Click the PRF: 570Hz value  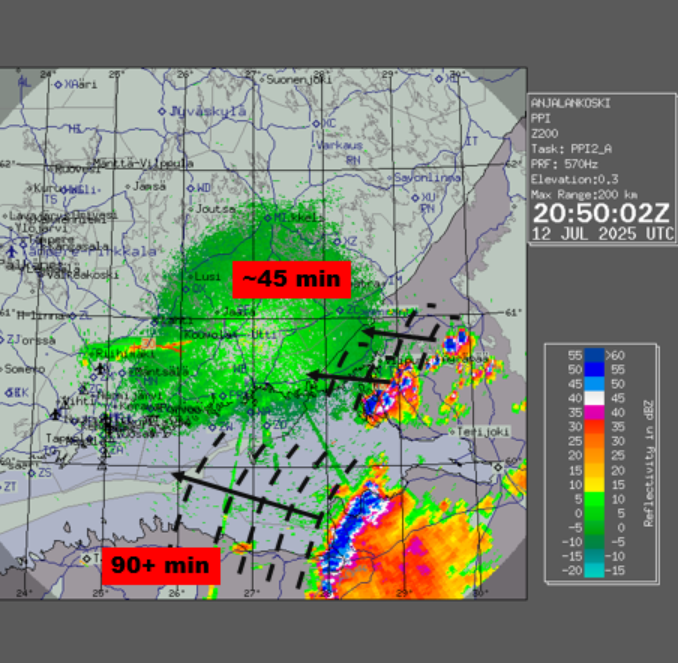[564, 164]
